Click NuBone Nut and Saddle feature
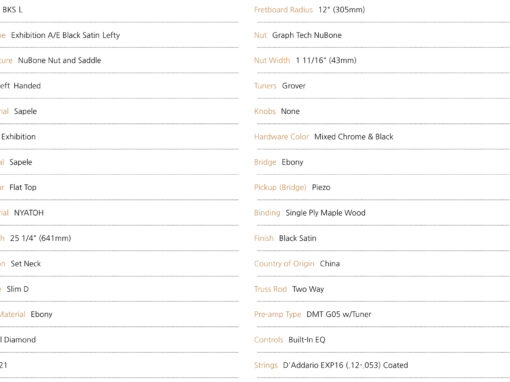 [x=59, y=60]
